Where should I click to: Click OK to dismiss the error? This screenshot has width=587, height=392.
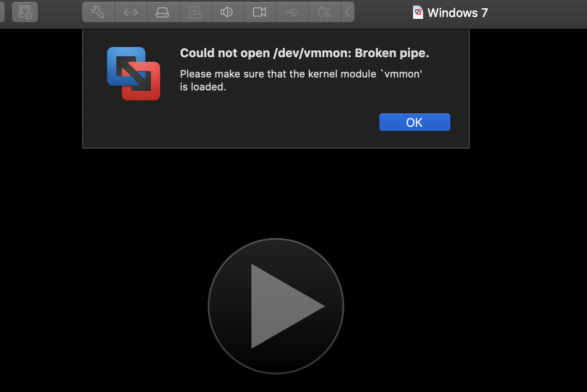point(414,122)
